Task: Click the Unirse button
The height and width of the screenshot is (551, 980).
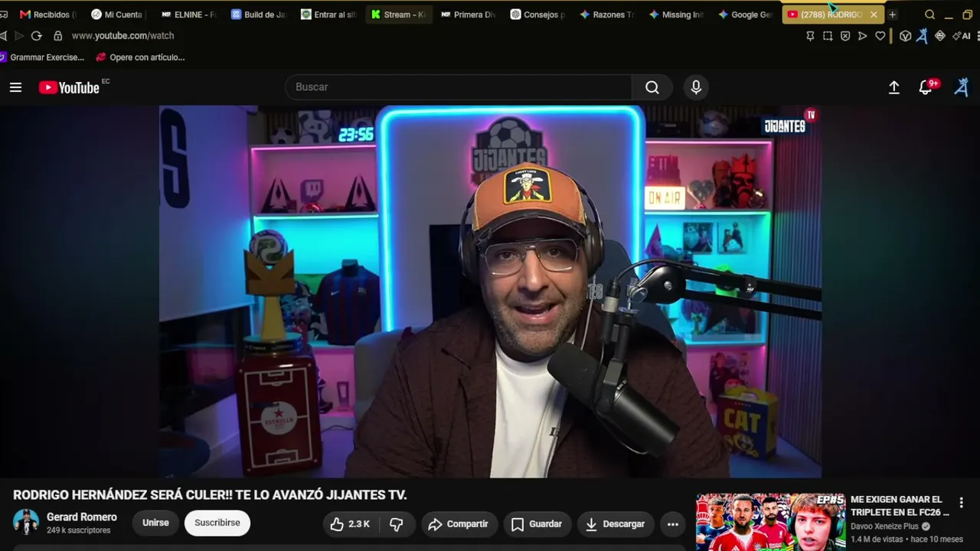Action: pos(155,523)
